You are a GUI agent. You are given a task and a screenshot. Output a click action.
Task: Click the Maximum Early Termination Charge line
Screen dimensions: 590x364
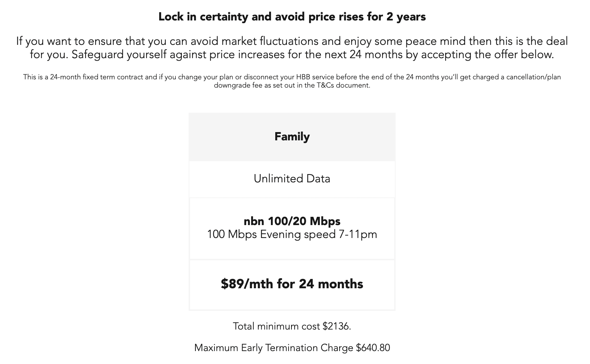[x=292, y=348]
